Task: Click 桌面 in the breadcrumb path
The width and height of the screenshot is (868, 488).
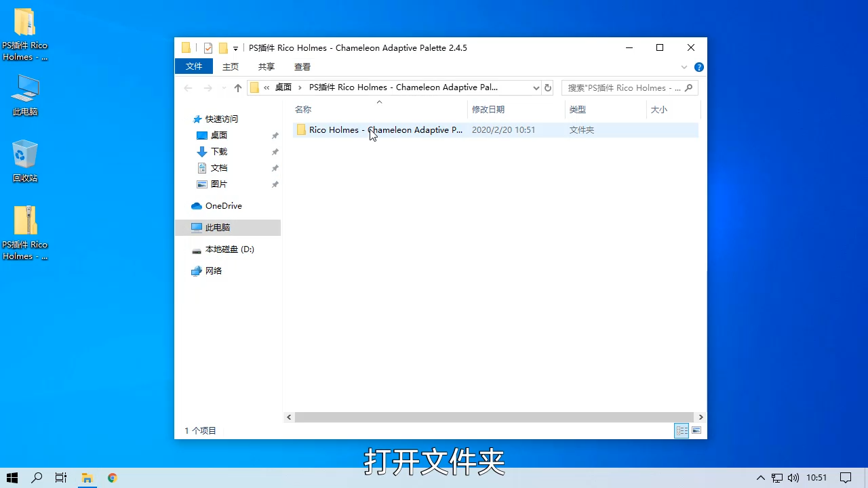Action: coord(283,87)
